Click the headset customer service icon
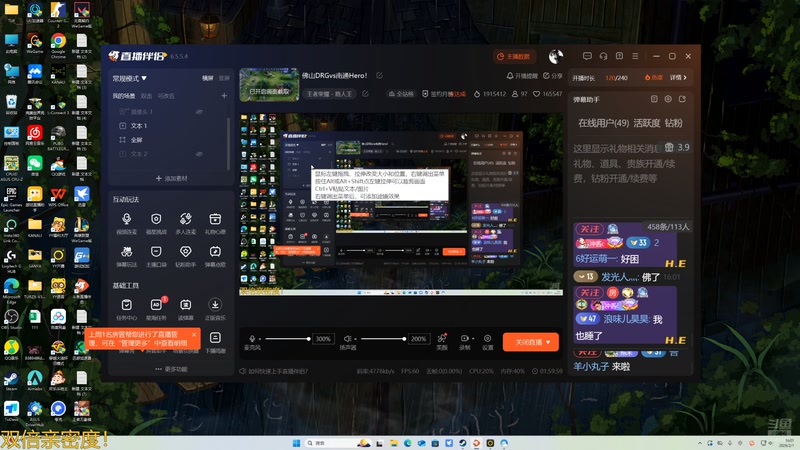This screenshot has height=450, width=800. point(603,56)
